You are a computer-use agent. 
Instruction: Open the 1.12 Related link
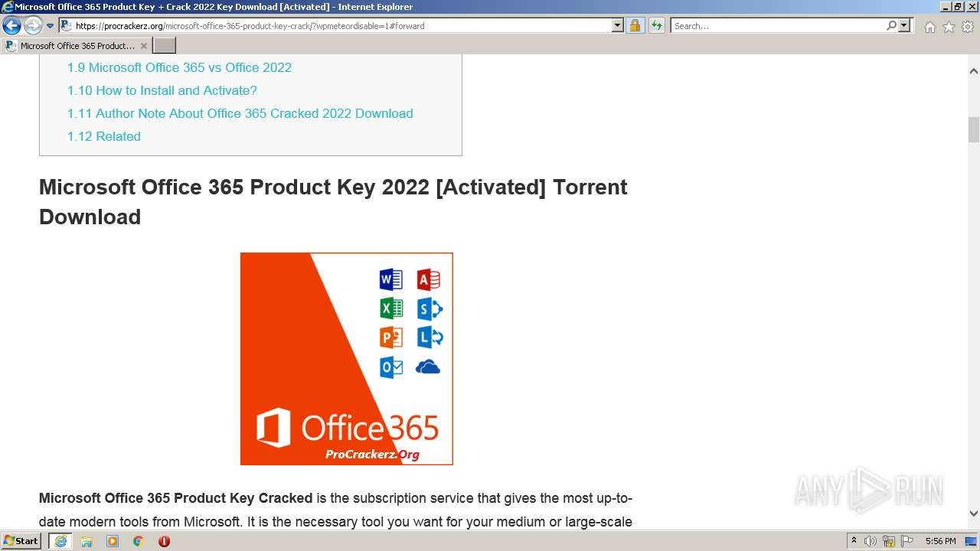104,136
